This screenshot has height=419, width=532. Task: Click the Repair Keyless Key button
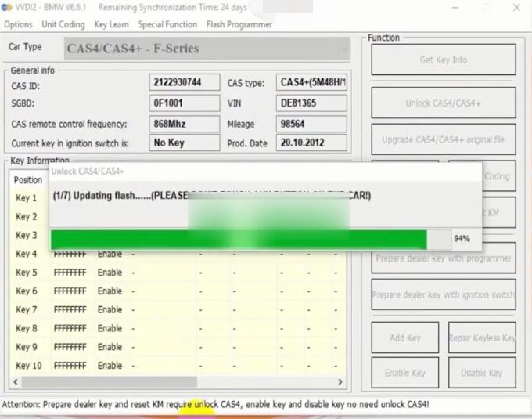[x=482, y=338]
